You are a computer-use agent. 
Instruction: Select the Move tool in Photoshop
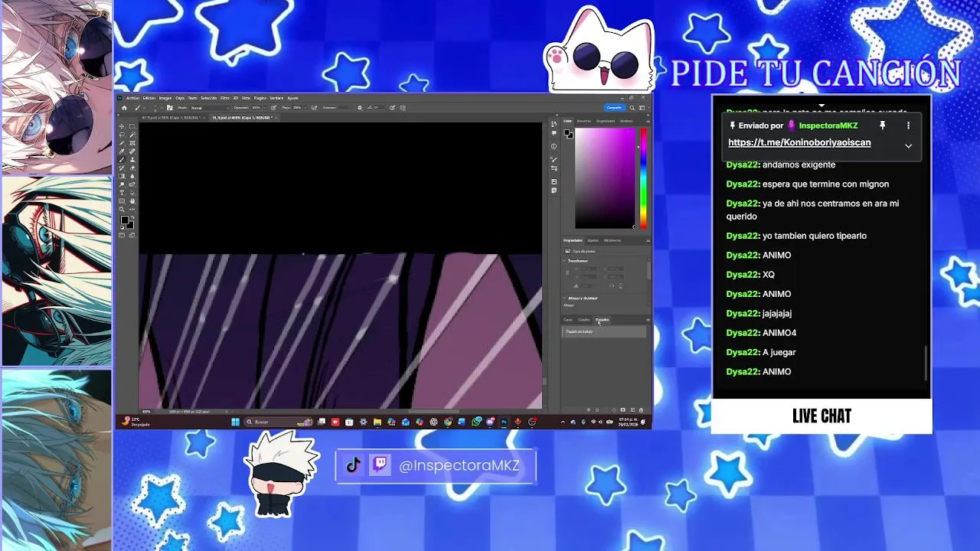point(122,126)
